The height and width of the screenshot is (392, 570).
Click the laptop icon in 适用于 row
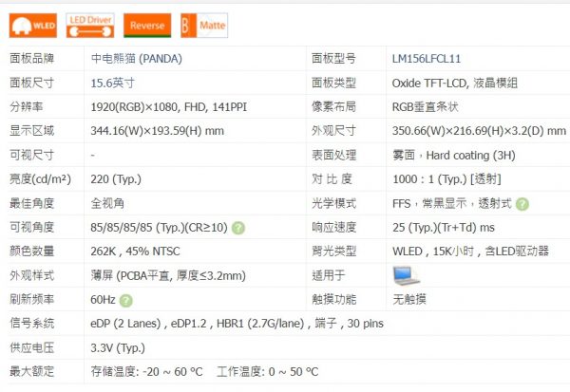point(406,276)
